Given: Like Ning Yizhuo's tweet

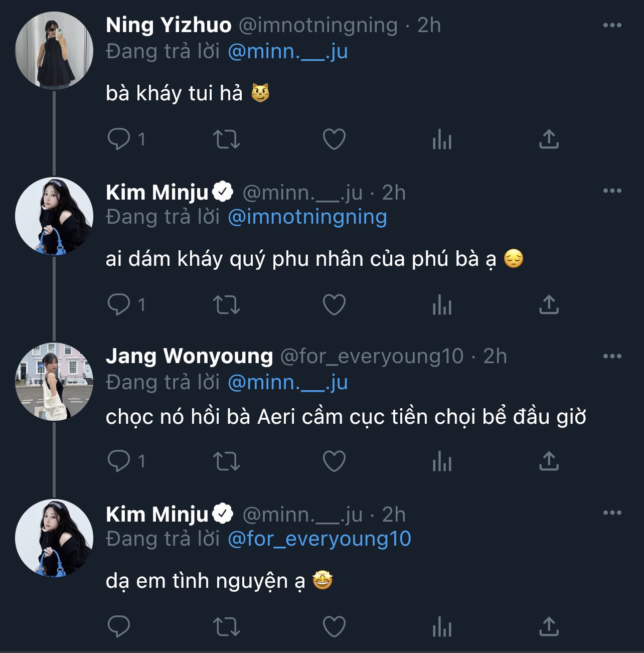Looking at the screenshot, I should coord(334,139).
